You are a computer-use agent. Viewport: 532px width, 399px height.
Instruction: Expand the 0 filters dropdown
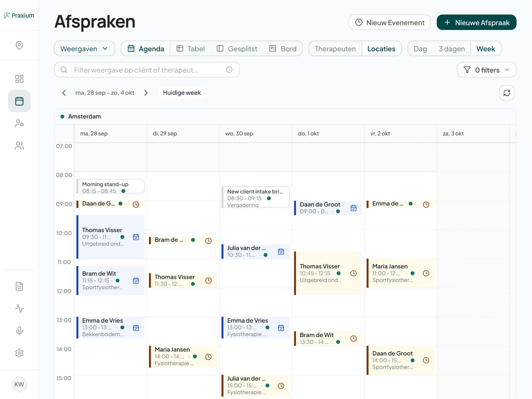click(487, 70)
